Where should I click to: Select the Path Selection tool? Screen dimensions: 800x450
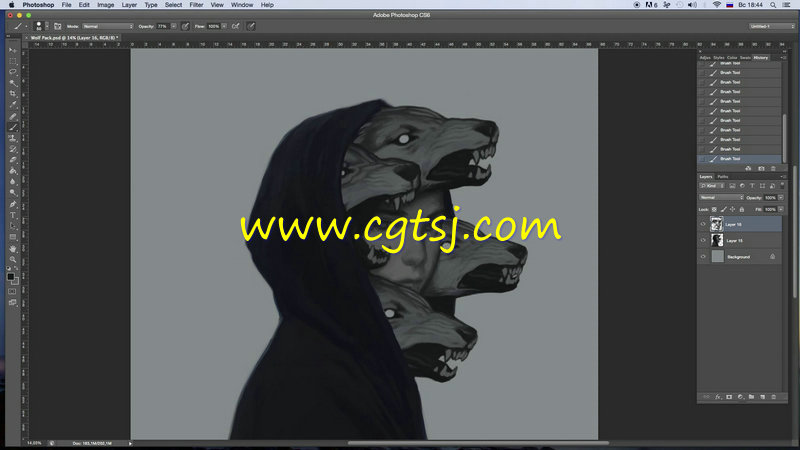13,226
